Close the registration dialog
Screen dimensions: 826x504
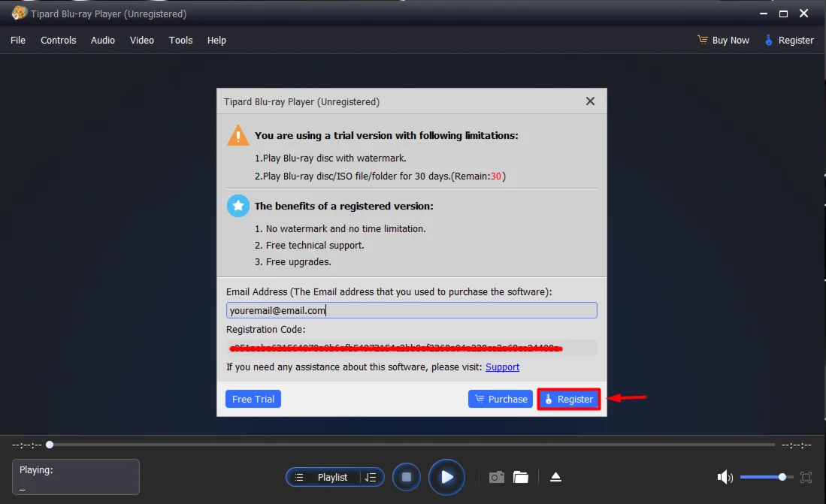pyautogui.click(x=590, y=101)
